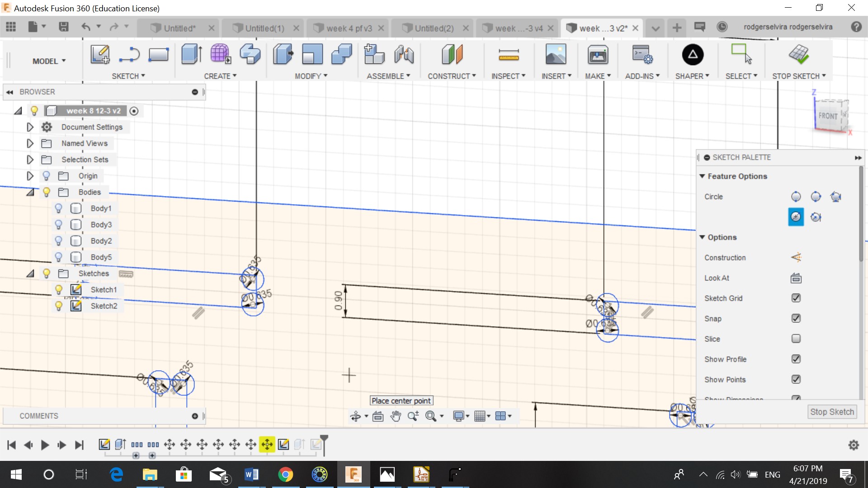Open the CONSTRUCT menu
Screen dimensions: 868x488
click(452, 76)
